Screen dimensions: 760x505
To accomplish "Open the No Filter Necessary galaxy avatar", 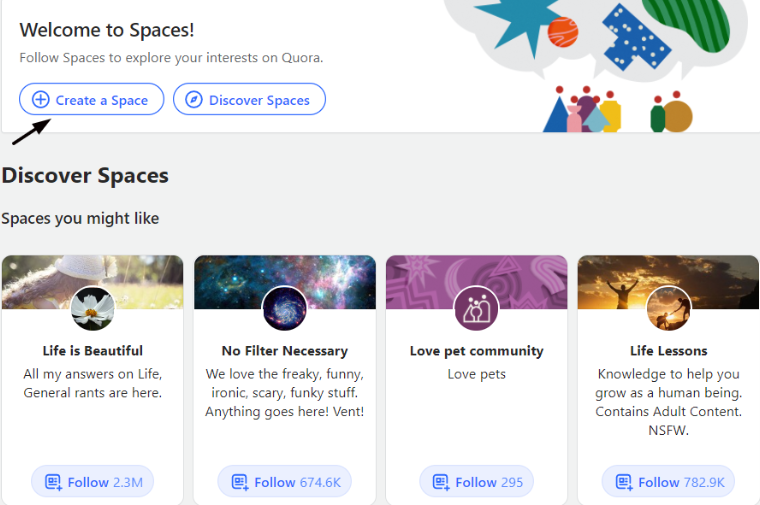I will [x=285, y=309].
